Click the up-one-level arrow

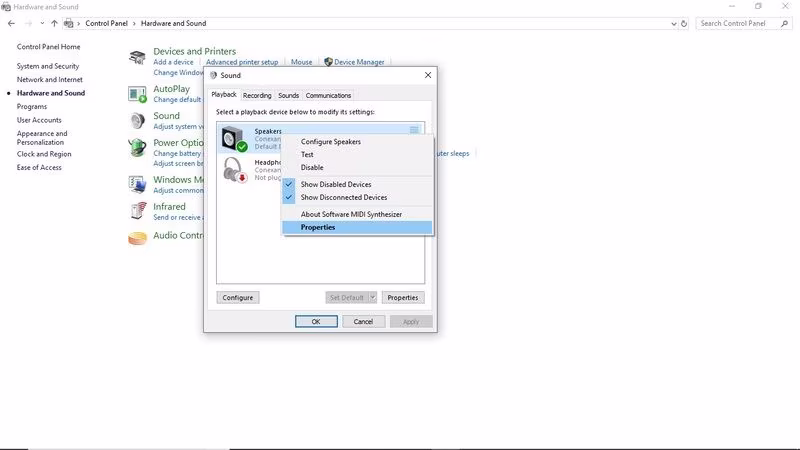[54, 23]
